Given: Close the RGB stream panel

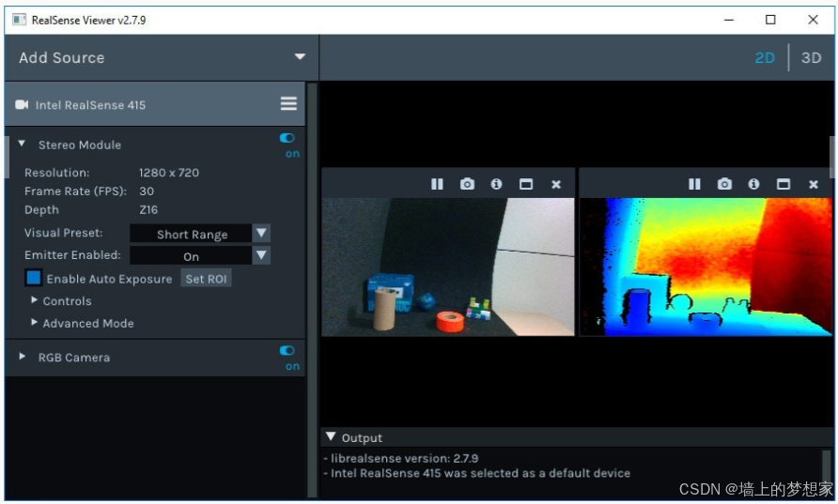Looking at the screenshot, I should (x=556, y=184).
